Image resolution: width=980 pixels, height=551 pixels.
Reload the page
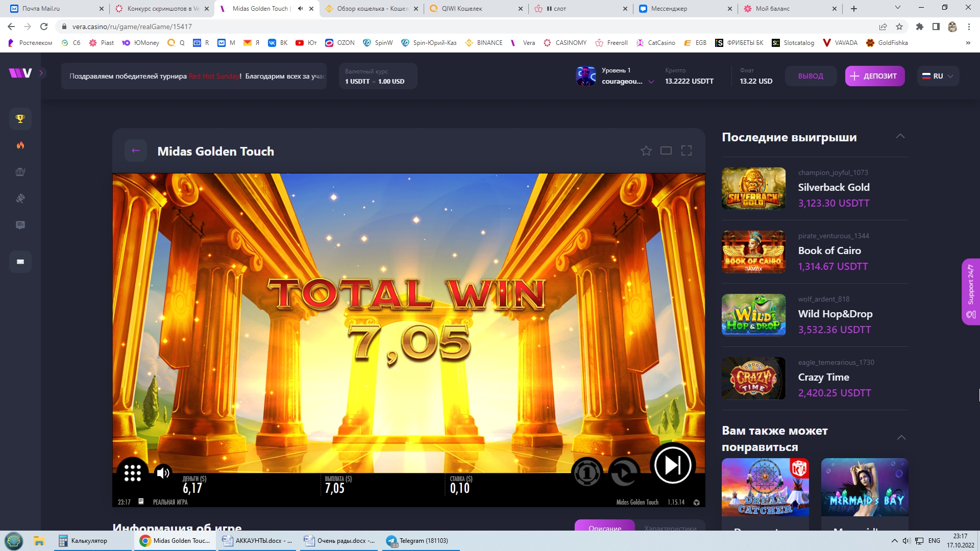pyautogui.click(x=44, y=27)
